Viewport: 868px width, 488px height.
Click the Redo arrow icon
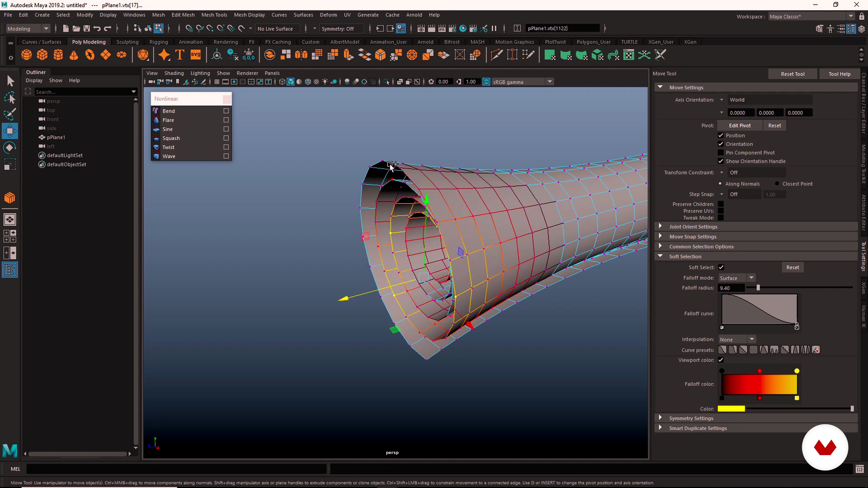pyautogui.click(x=108, y=29)
